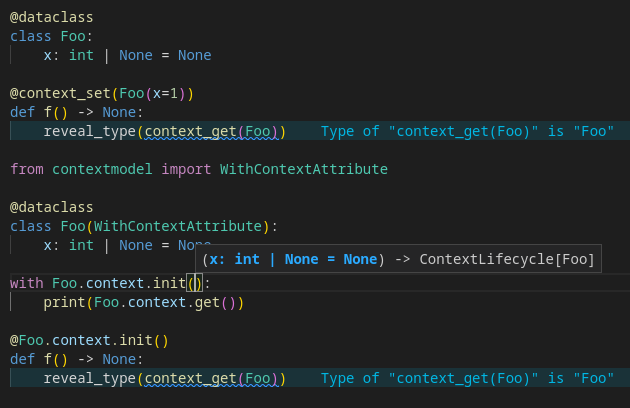This screenshot has width=630, height=408.
Task: Click the 'with' keyword
Action: [27, 283]
